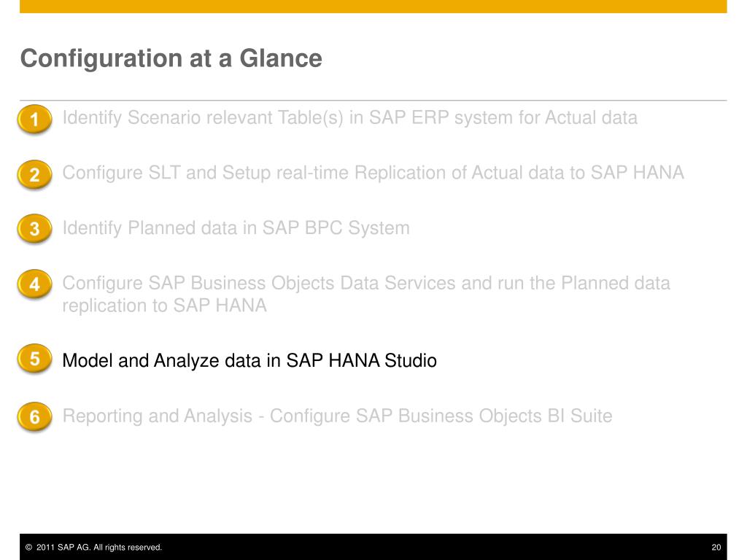The image size is (747, 560).
Task: Click the page number 20 in footer
Action: 716,547
